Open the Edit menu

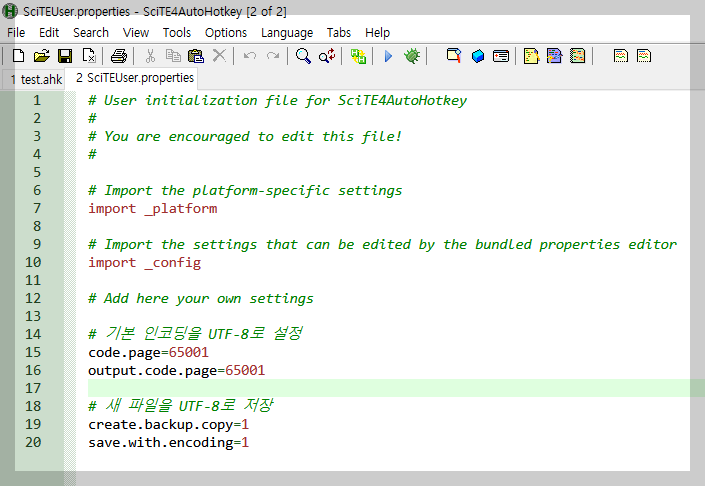(49, 33)
